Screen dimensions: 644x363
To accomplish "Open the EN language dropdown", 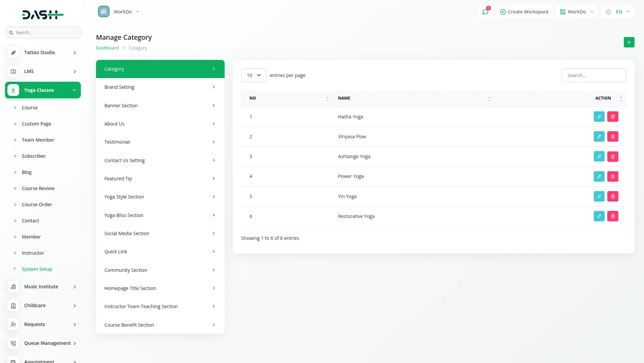I will click(x=618, y=12).
